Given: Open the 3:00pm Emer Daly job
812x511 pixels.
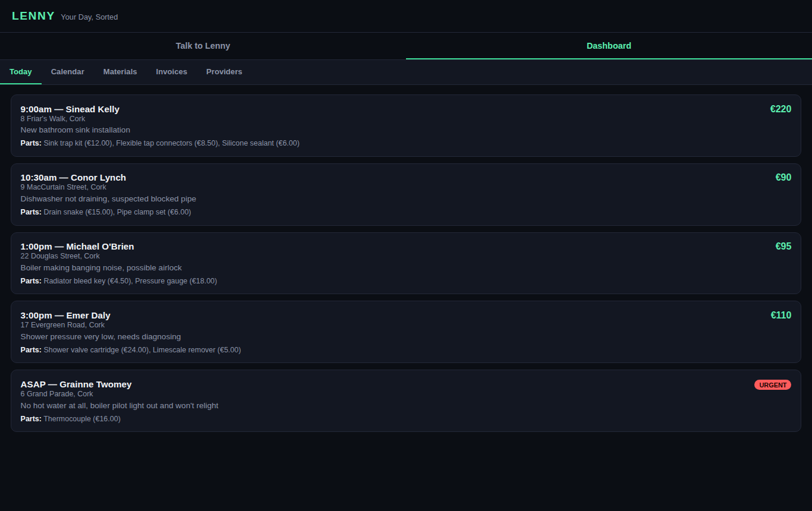Looking at the screenshot, I should point(406,332).
